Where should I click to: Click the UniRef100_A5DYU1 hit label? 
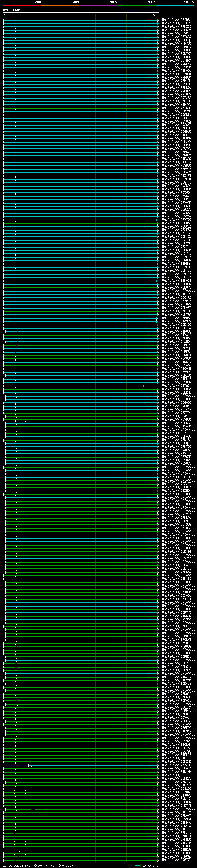[x=176, y=101]
